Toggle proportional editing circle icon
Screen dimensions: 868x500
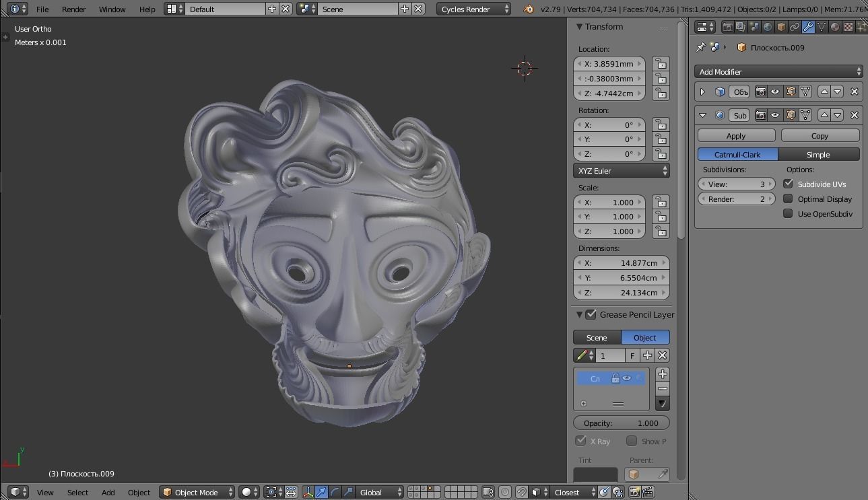(x=505, y=492)
